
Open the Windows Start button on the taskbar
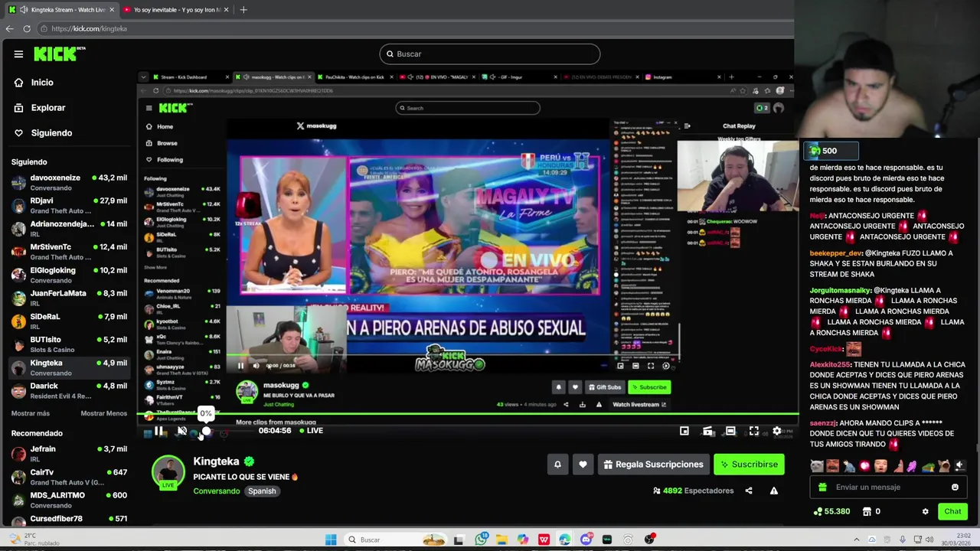pyautogui.click(x=331, y=540)
